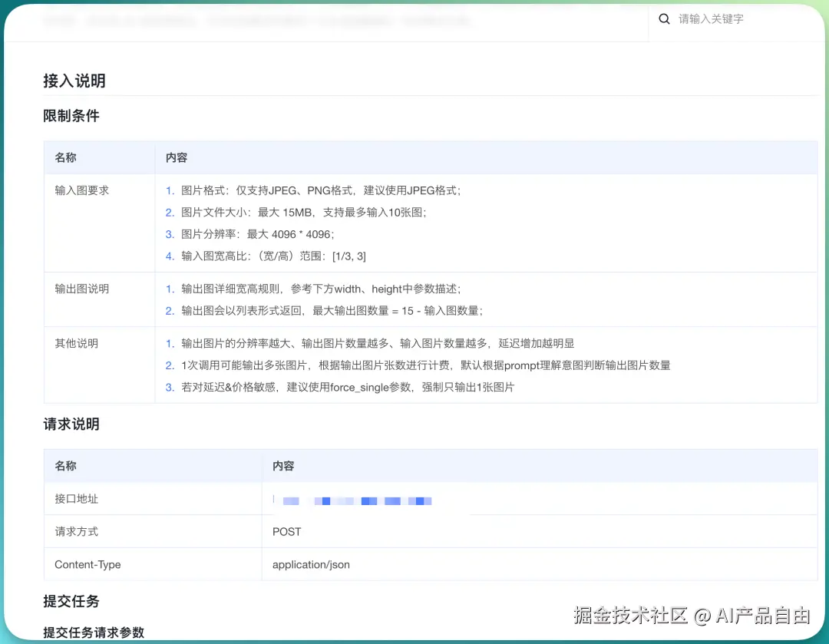
Task: Click the 限制条件 section heading
Action: (x=71, y=116)
